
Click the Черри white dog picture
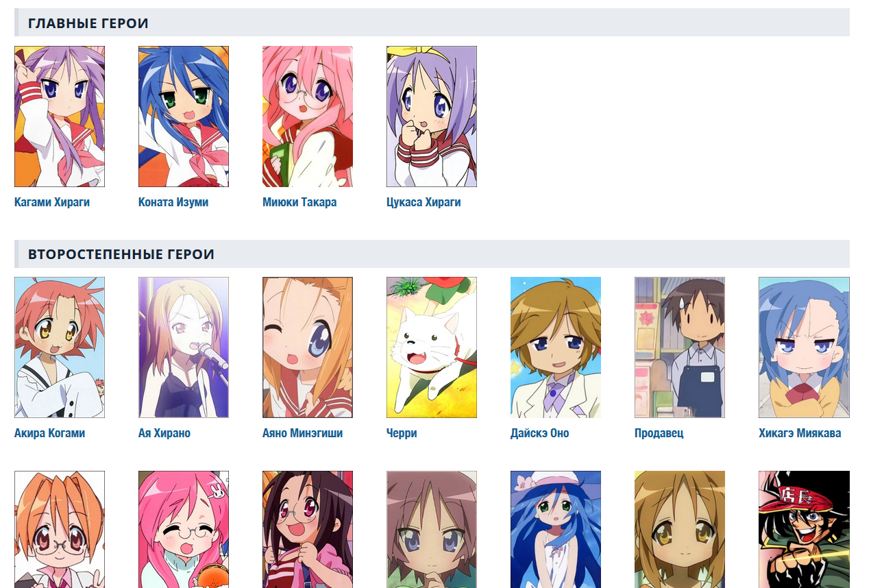point(432,347)
